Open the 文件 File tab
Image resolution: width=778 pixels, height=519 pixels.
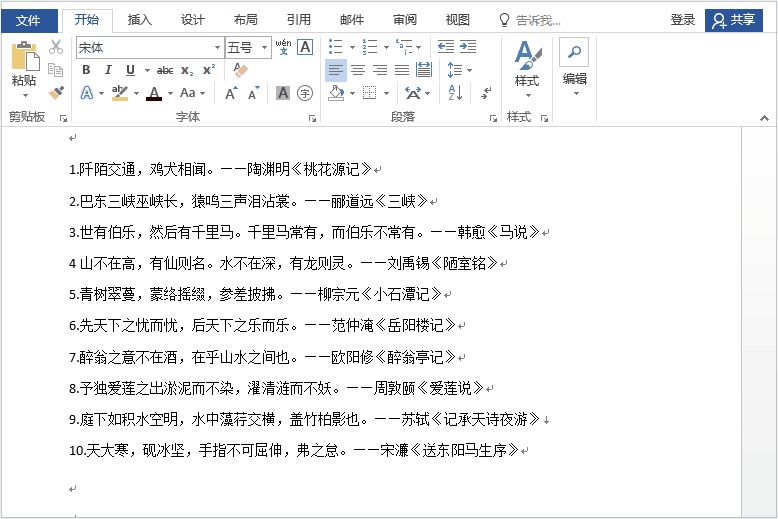(28, 20)
